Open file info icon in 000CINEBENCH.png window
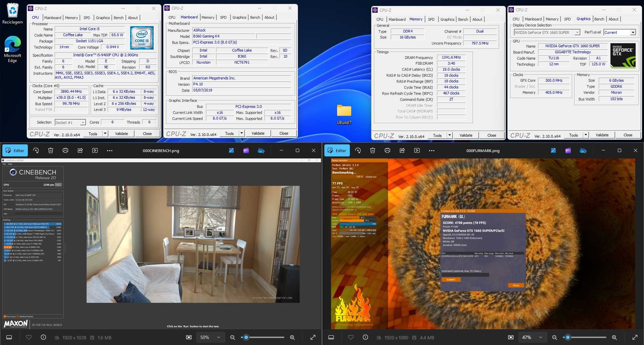The width and height of the screenshot is (644, 345). (43, 337)
